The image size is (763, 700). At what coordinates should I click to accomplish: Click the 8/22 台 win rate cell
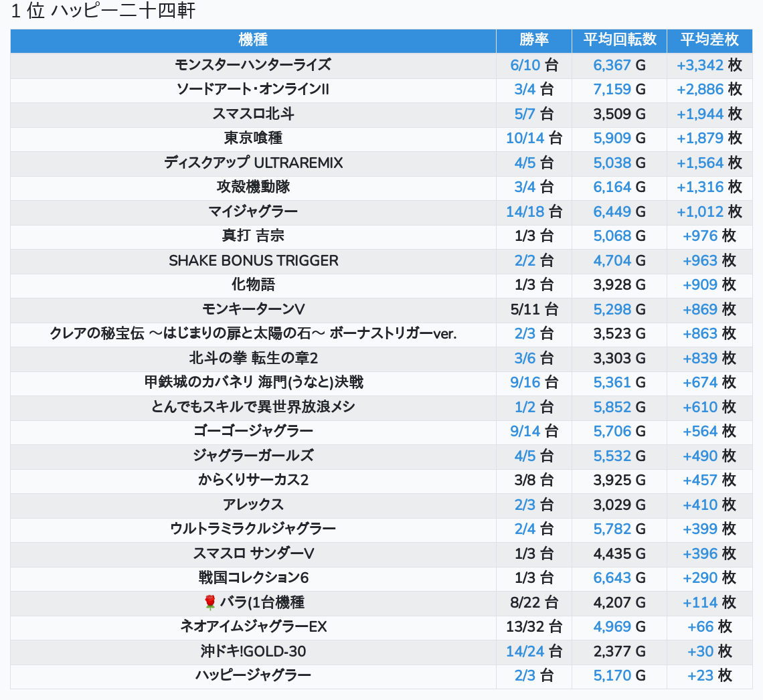534,602
